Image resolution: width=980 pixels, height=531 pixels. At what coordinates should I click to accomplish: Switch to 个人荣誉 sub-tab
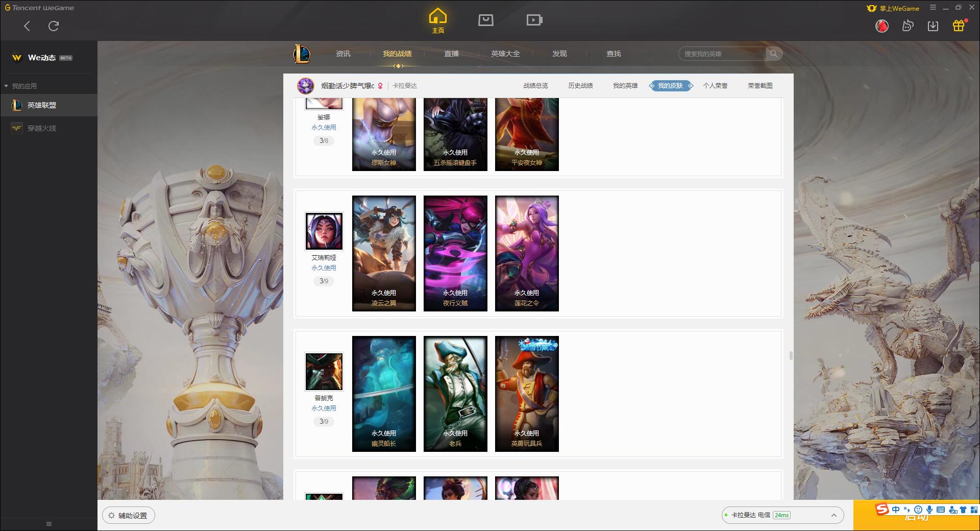715,86
